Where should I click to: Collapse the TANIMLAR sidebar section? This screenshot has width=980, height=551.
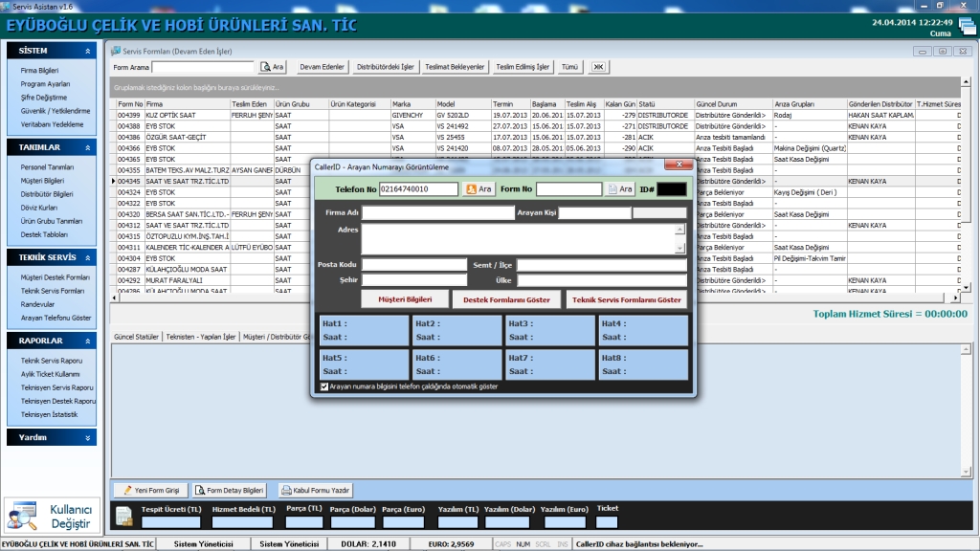click(x=87, y=148)
